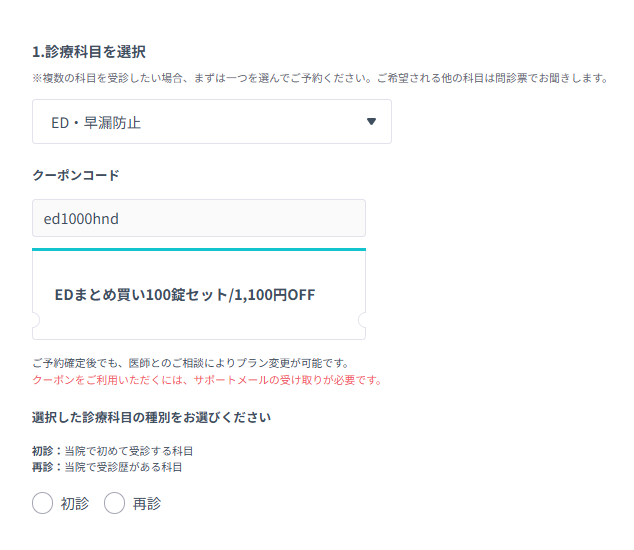
Task: Click the 再診 radio label text
Action: click(147, 503)
